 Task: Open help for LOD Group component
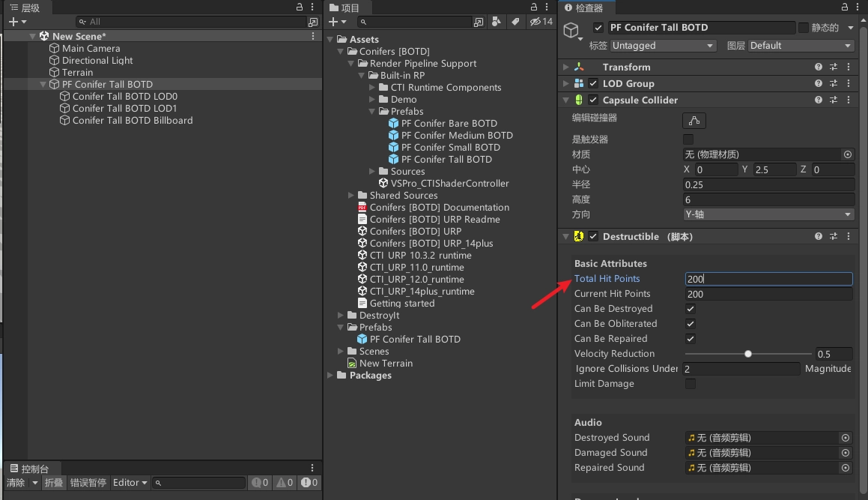tap(818, 83)
